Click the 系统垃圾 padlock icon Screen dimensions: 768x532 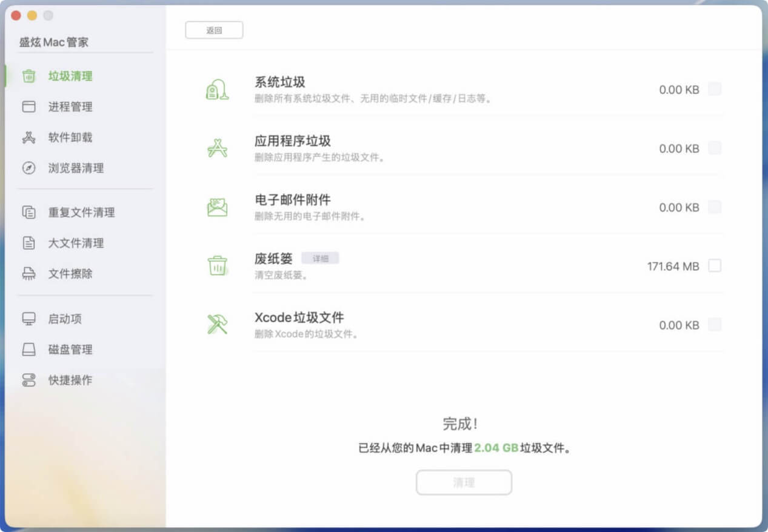218,89
